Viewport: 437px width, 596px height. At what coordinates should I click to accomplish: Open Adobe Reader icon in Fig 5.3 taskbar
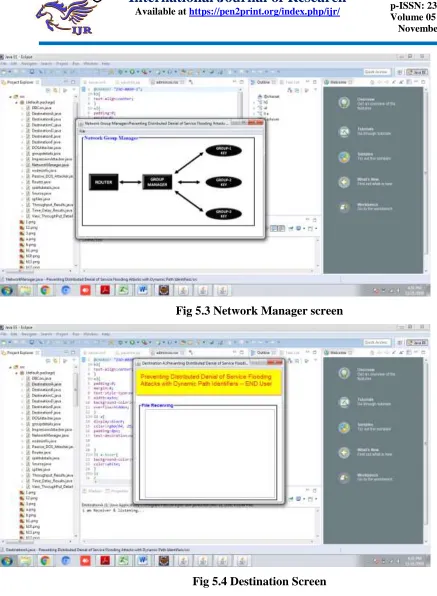point(105,291)
